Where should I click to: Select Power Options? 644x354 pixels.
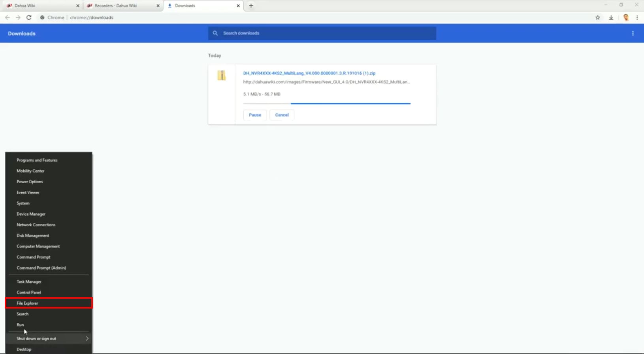49,182
